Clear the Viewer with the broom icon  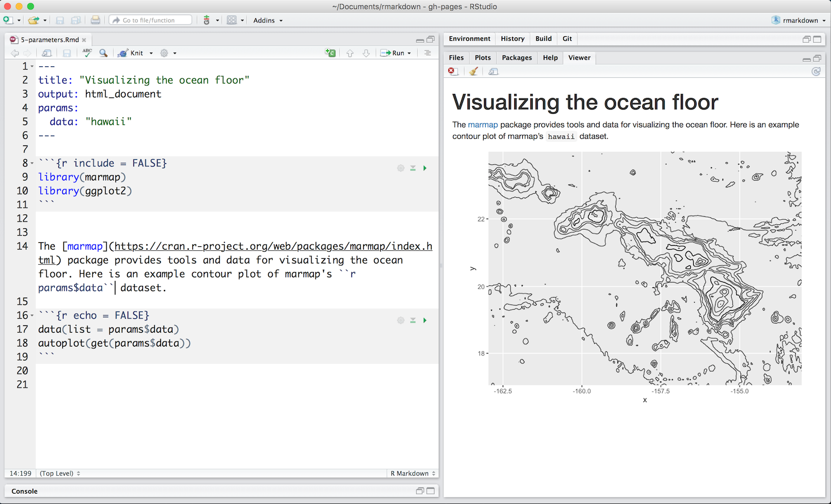tap(473, 71)
